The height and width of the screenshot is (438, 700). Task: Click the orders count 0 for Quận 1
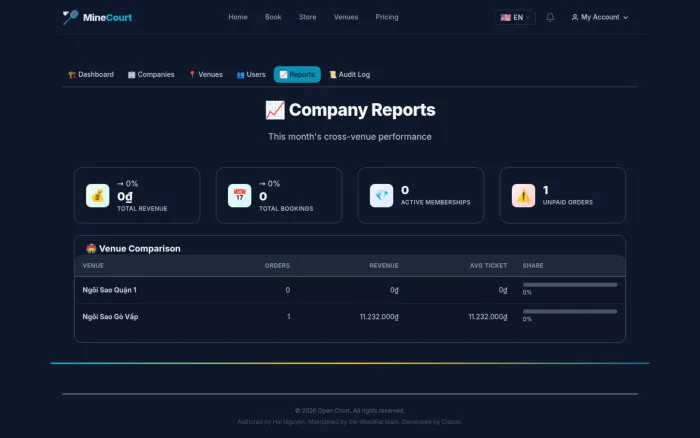pyautogui.click(x=288, y=290)
